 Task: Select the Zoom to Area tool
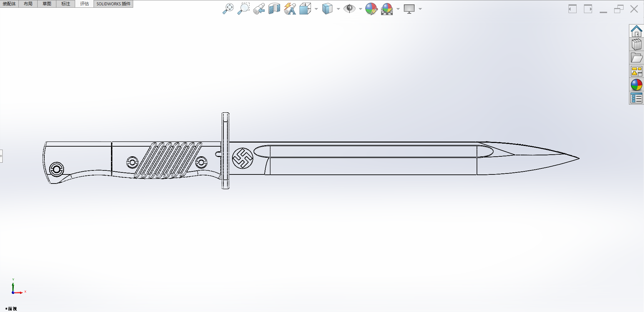(x=244, y=9)
